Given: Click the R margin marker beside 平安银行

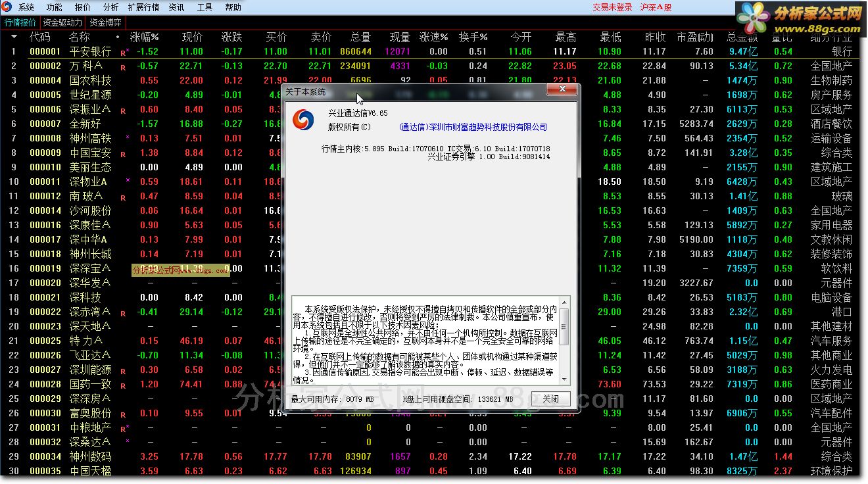Looking at the screenshot, I should click(x=123, y=53).
